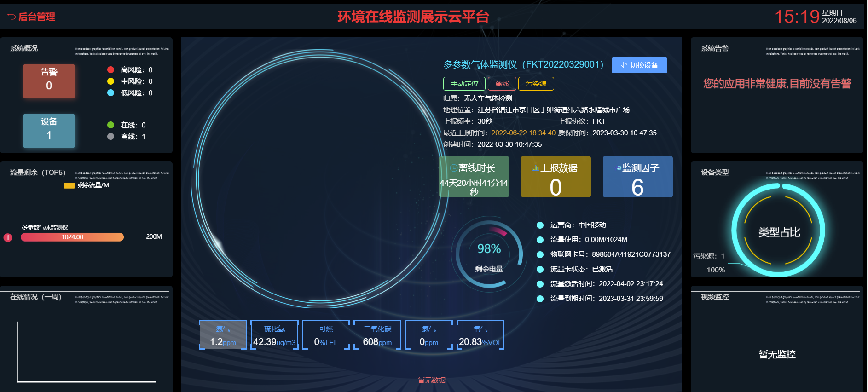Click the 系统概况 panel title
The image size is (868, 392).
point(24,48)
